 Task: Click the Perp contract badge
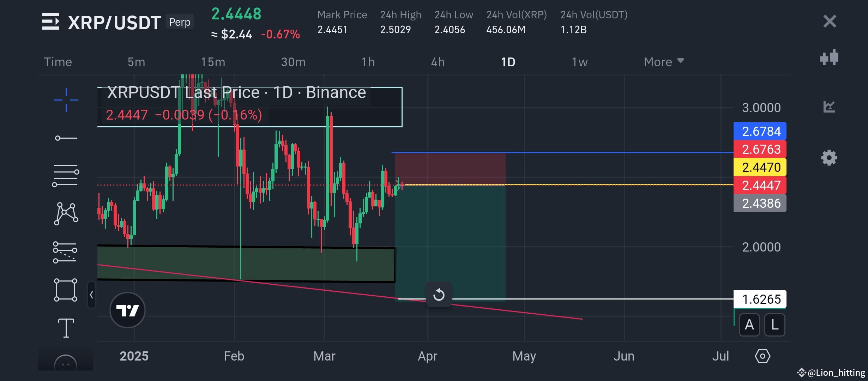pyautogui.click(x=180, y=22)
